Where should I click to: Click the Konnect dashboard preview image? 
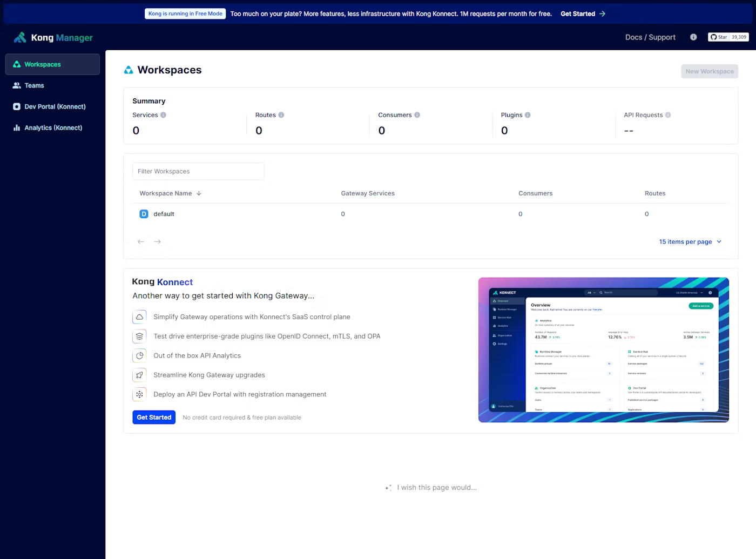(603, 350)
